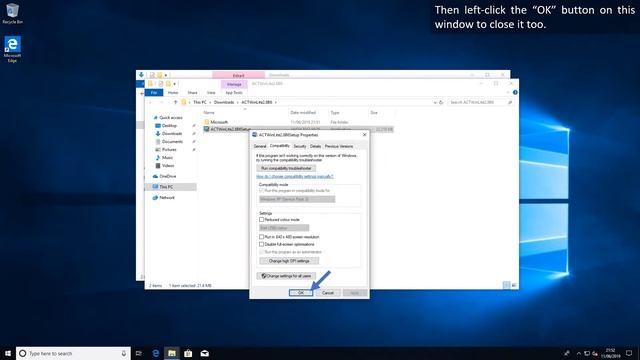Tick Run in 640 x 480 screen resolution
Screen dimensions: 640x360
tap(262, 237)
